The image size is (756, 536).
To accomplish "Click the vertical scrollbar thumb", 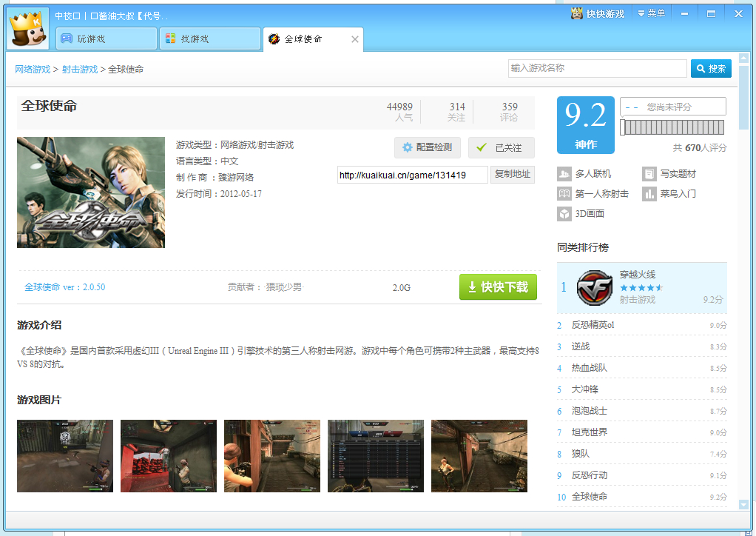I will [x=743, y=98].
